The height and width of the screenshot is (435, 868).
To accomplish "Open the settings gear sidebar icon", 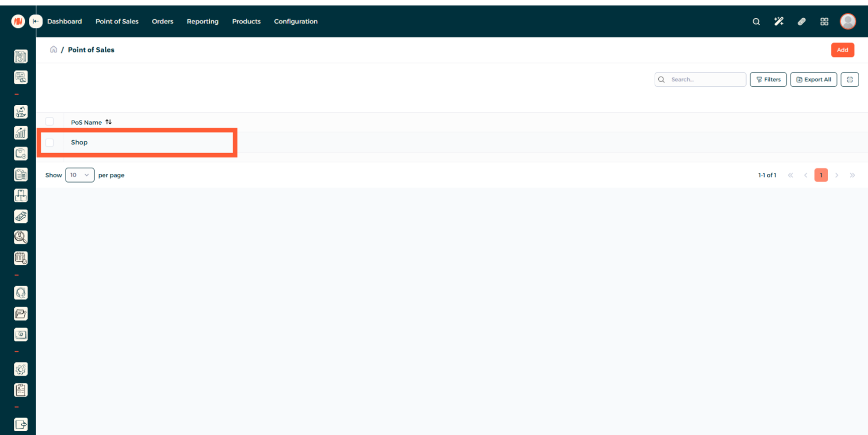I will [21, 369].
